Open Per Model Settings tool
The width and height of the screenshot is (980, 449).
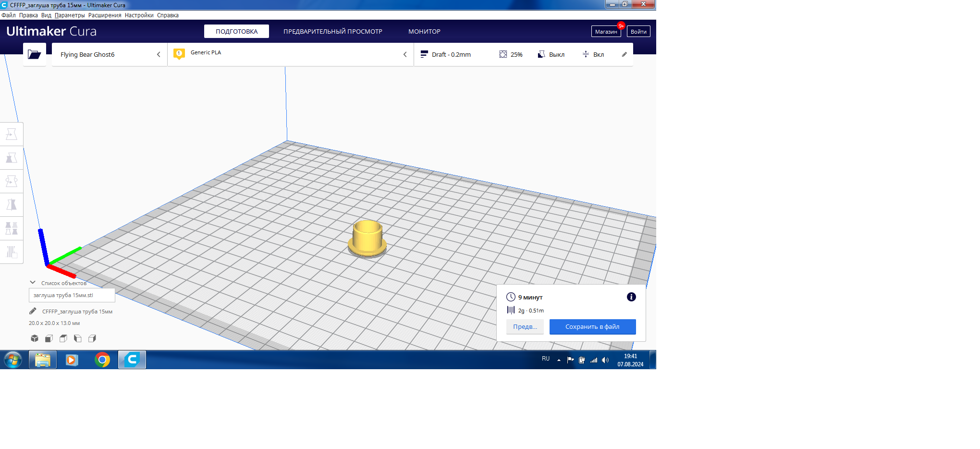tap(12, 228)
